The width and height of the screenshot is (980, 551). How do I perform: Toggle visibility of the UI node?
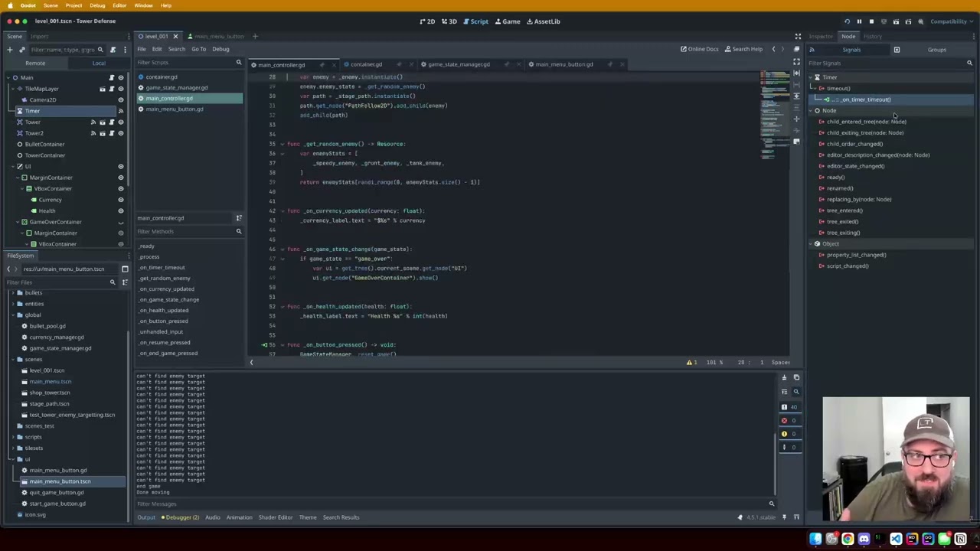pos(121,167)
